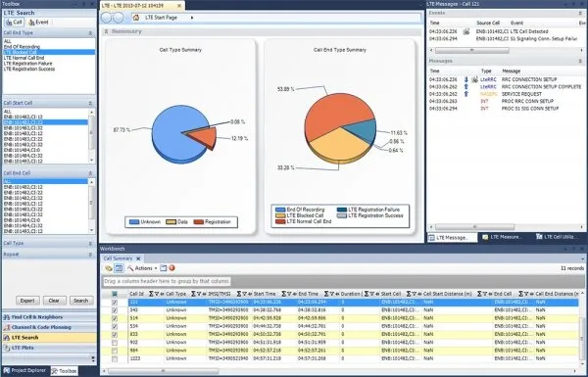Uncheck the checkbox for call 121

tap(115, 302)
